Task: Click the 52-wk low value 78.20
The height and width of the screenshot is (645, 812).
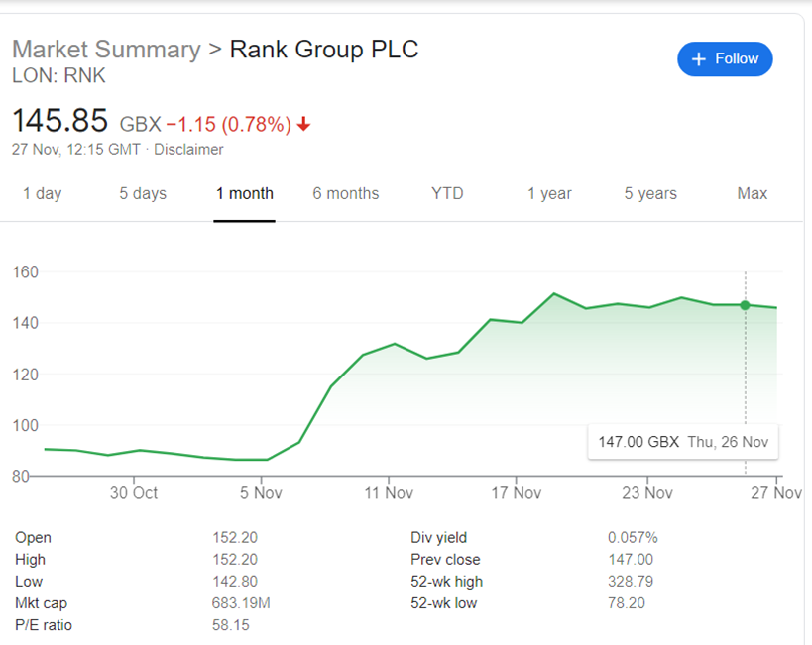Action: point(626,603)
